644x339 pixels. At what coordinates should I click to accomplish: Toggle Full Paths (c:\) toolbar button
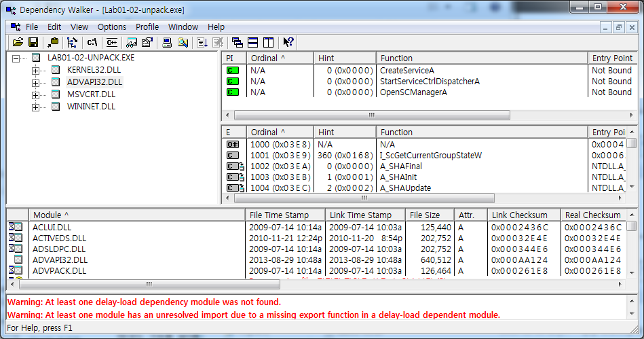92,42
